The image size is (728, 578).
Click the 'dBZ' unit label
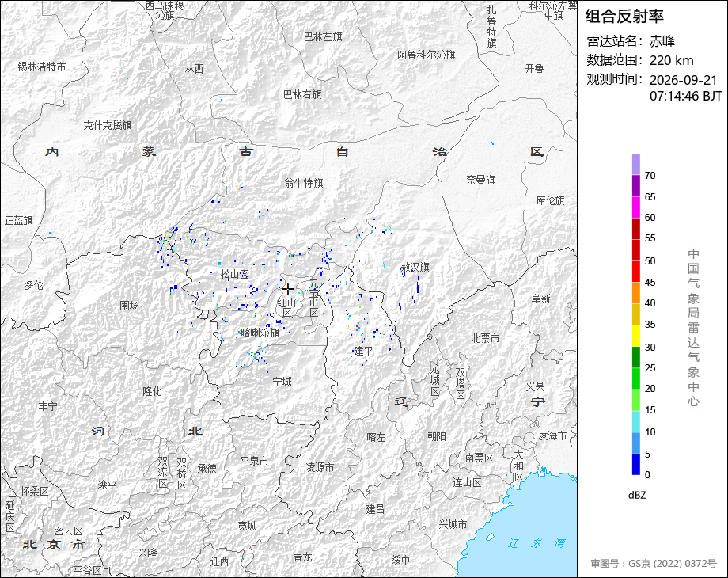[637, 496]
